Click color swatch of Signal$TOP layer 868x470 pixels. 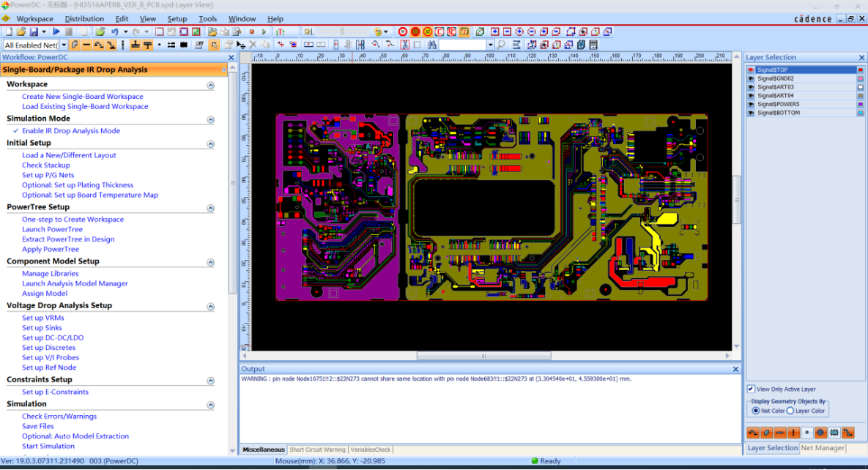[x=860, y=70]
